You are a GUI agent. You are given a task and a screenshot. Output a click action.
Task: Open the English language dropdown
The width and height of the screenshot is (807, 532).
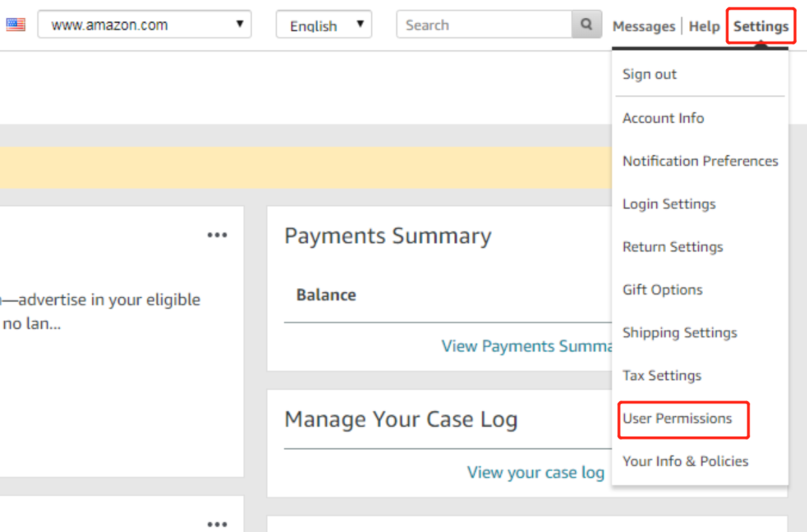coord(324,24)
